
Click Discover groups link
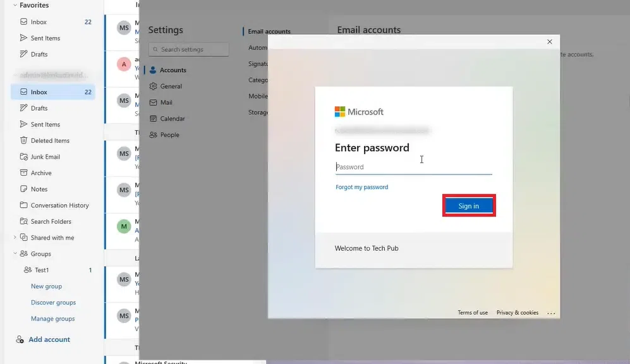(54, 302)
